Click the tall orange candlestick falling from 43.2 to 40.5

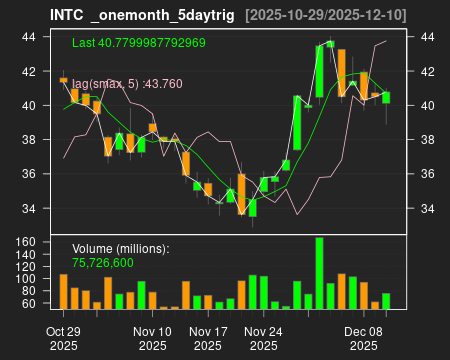pos(342,73)
